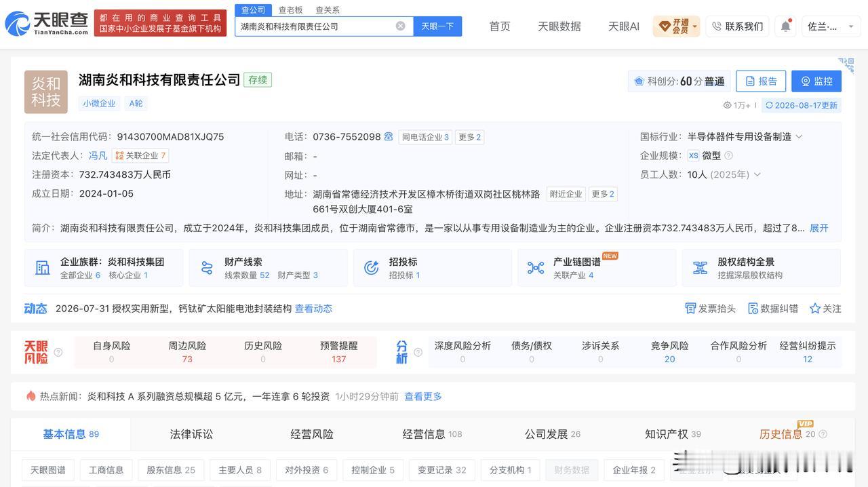
Task: Open 天眼数据 in the top navigation
Action: 559,26
